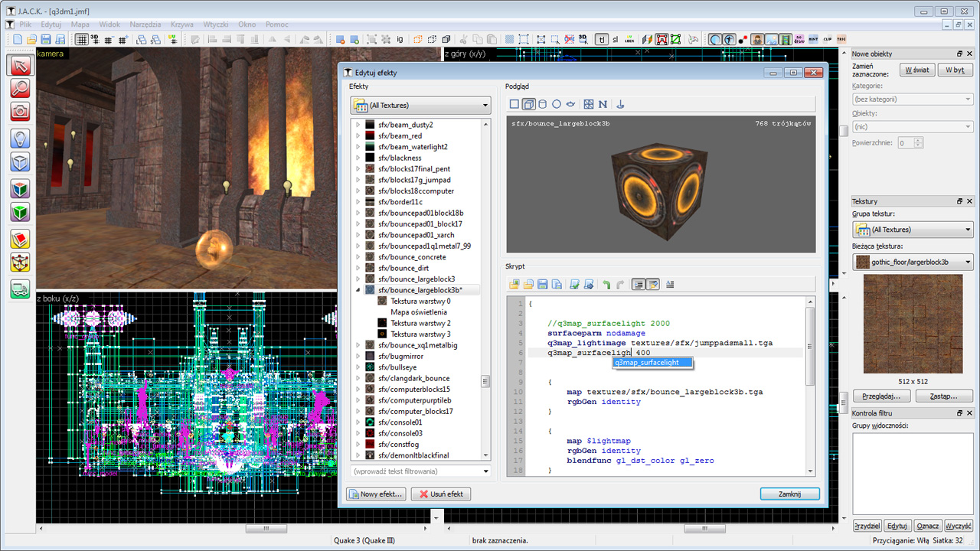This screenshot has height=551, width=980.
Task: Toggle the CLIP brushes filter button
Action: coord(827,39)
